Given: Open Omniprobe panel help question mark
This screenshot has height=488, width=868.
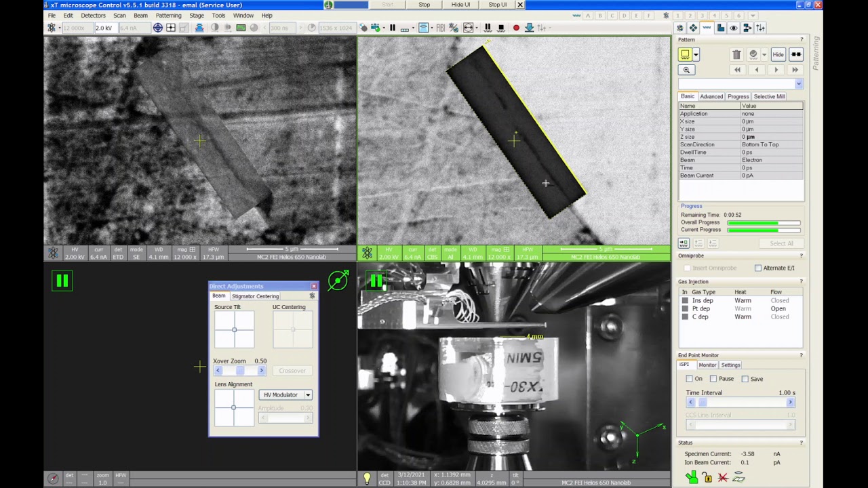Looking at the screenshot, I should pos(802,256).
